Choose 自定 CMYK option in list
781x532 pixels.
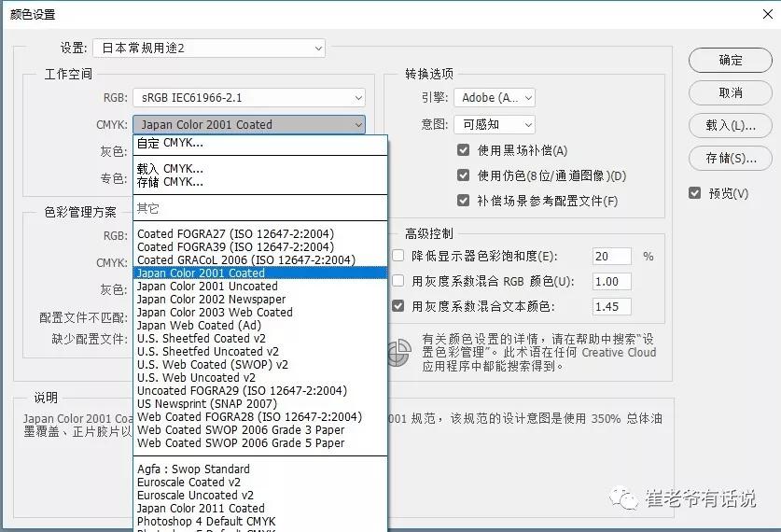170,143
